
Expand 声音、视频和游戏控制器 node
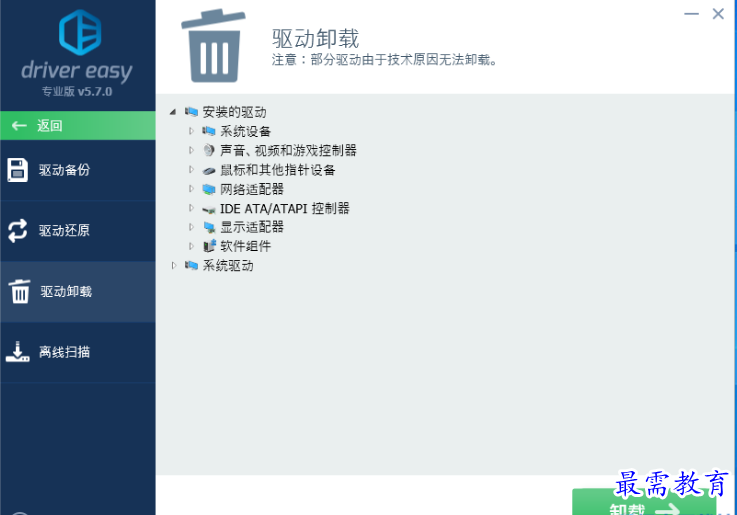[x=191, y=150]
